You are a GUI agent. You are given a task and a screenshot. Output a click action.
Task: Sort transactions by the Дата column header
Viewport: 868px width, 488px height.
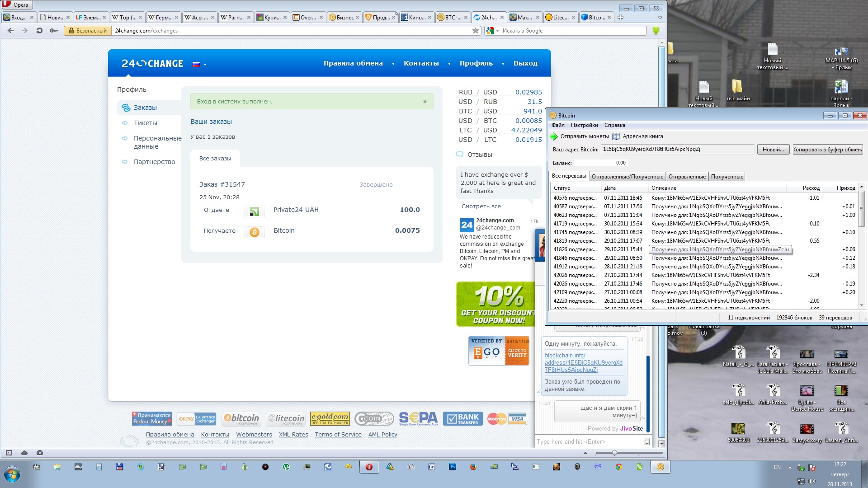(x=624, y=188)
